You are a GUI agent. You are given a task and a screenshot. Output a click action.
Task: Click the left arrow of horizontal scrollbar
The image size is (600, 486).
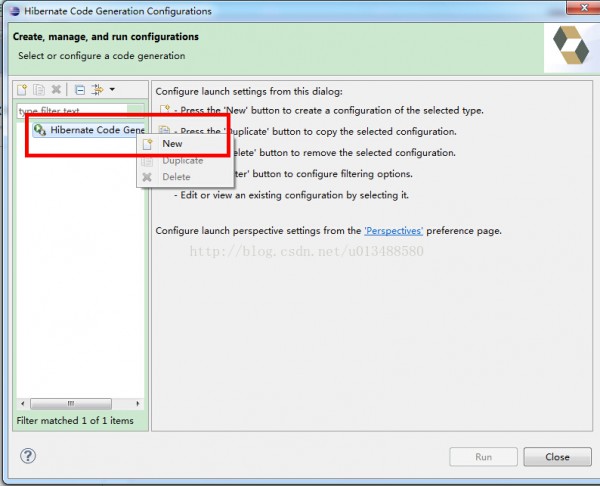23,404
